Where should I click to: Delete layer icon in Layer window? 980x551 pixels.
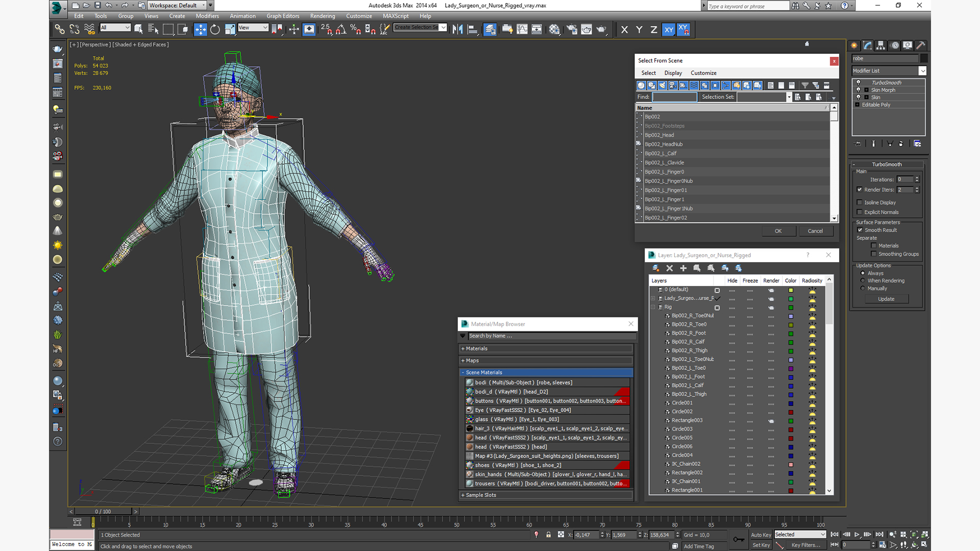[670, 268]
